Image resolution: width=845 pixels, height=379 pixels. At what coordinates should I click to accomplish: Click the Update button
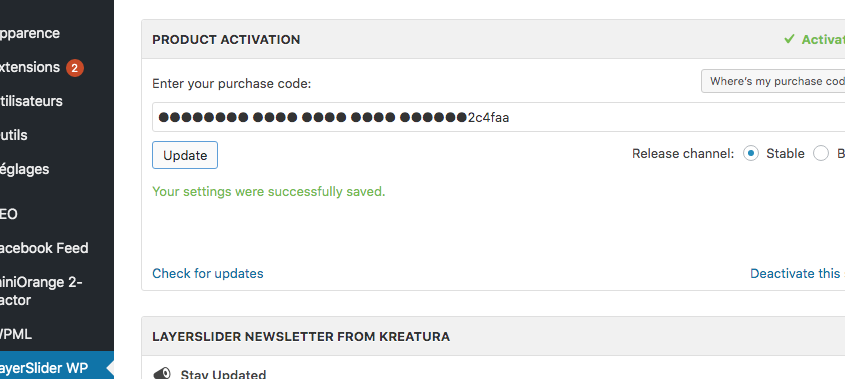[185, 155]
